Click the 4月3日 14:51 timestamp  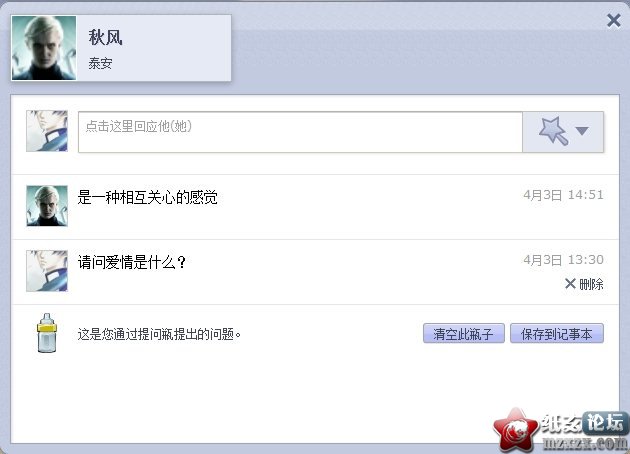[x=563, y=195]
